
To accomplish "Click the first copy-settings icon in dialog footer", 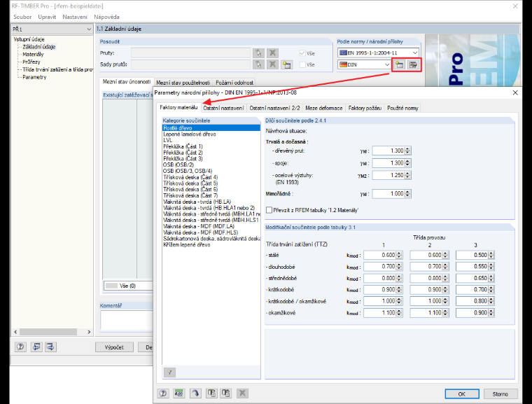I will click(211, 393).
